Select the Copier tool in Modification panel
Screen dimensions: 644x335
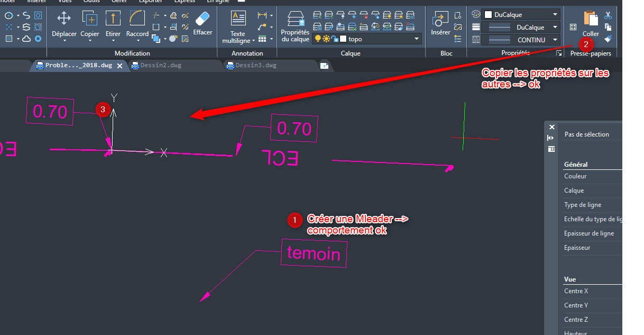point(90,24)
